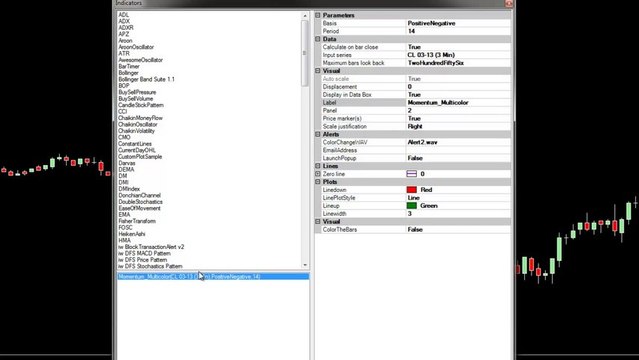Select FisherTransform indicator
The height and width of the screenshot is (360, 639).
click(137, 221)
